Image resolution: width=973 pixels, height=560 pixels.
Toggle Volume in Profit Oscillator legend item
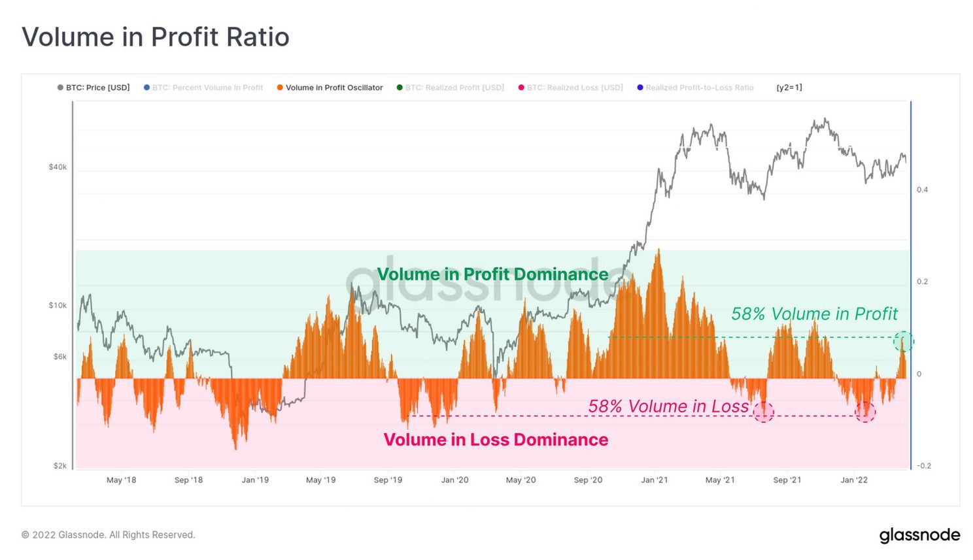click(x=330, y=88)
